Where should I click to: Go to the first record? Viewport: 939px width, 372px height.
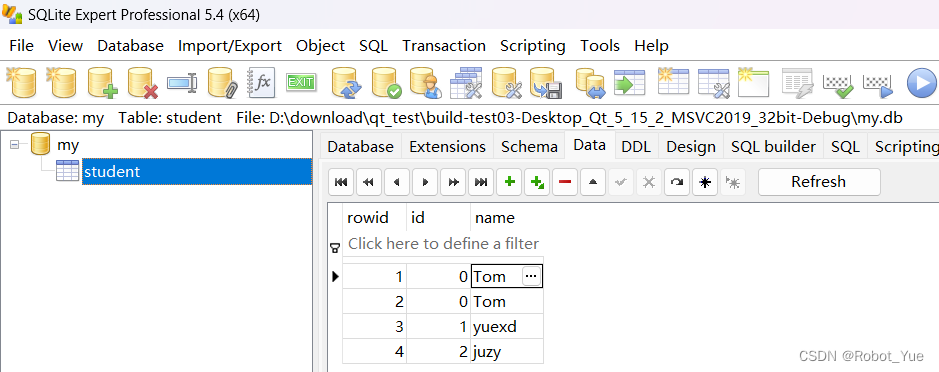pyautogui.click(x=341, y=182)
